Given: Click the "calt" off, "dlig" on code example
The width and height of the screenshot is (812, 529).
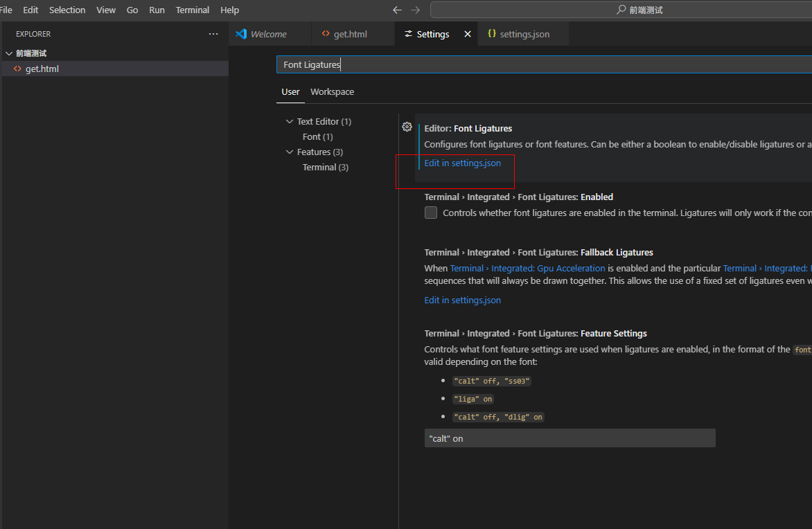Looking at the screenshot, I should pyautogui.click(x=498, y=418).
